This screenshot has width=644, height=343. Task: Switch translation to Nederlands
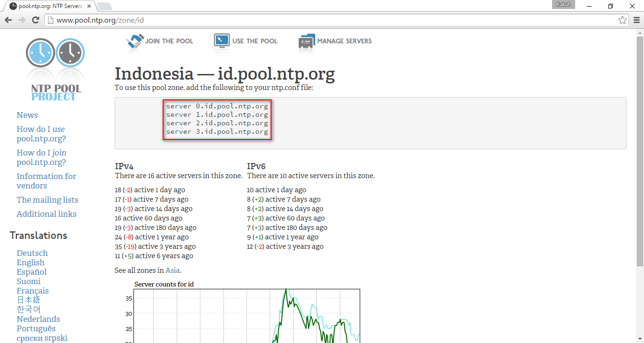click(38, 319)
